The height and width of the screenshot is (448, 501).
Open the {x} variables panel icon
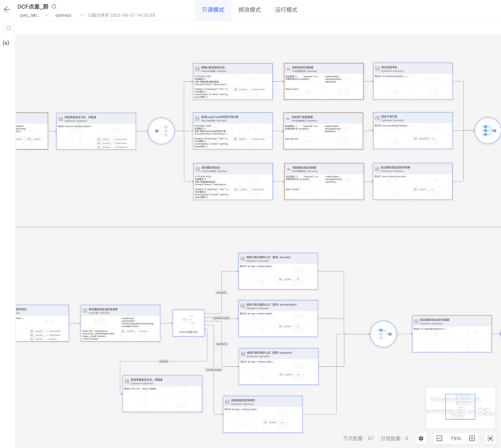click(6, 43)
